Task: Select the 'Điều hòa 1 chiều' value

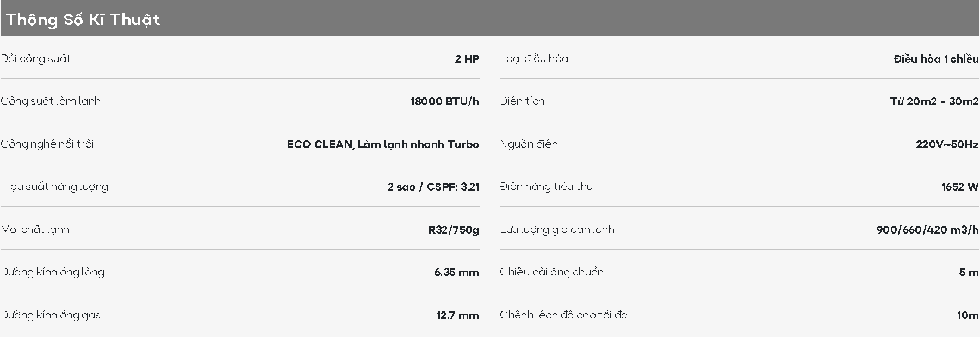Action: (x=935, y=59)
